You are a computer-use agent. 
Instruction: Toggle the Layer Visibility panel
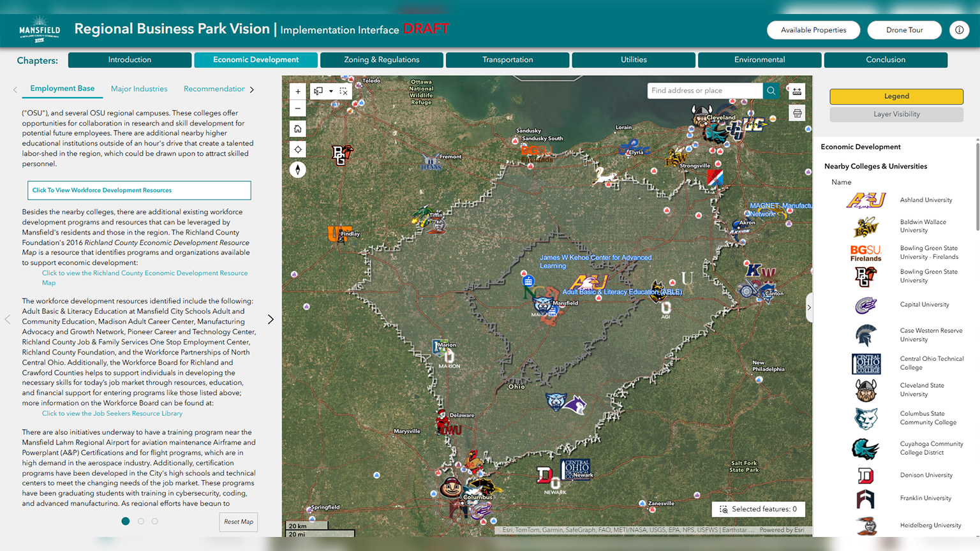tap(896, 114)
